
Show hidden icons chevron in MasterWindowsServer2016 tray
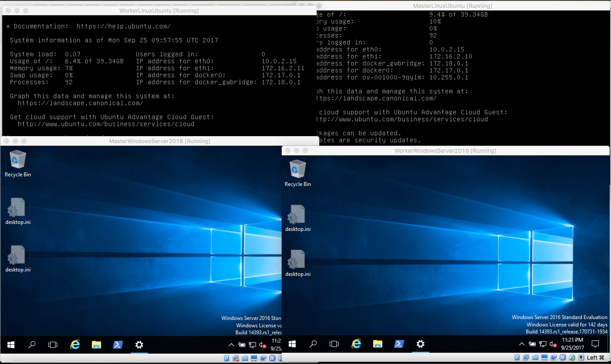(x=231, y=345)
